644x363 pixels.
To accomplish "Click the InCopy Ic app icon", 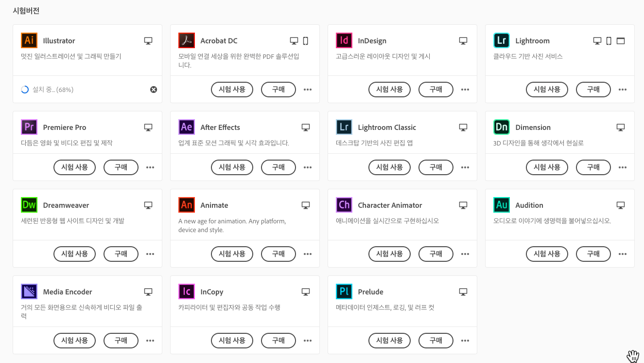I will [187, 291].
